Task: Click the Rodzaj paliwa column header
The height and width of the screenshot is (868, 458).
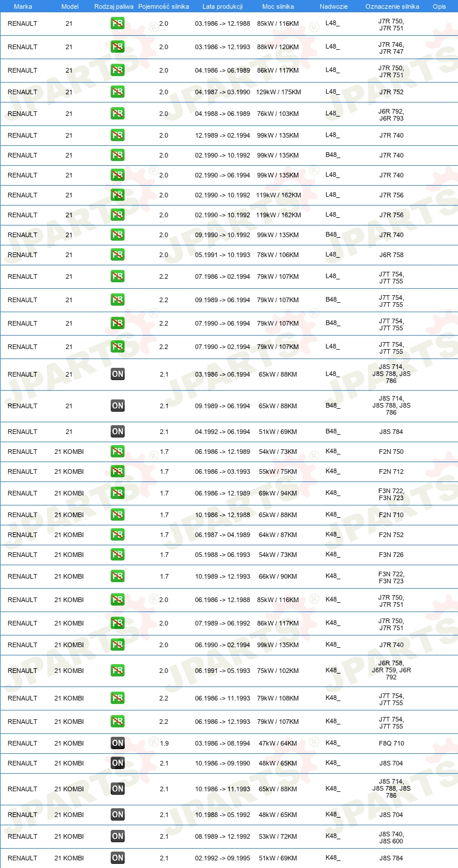Action: pyautogui.click(x=114, y=6)
